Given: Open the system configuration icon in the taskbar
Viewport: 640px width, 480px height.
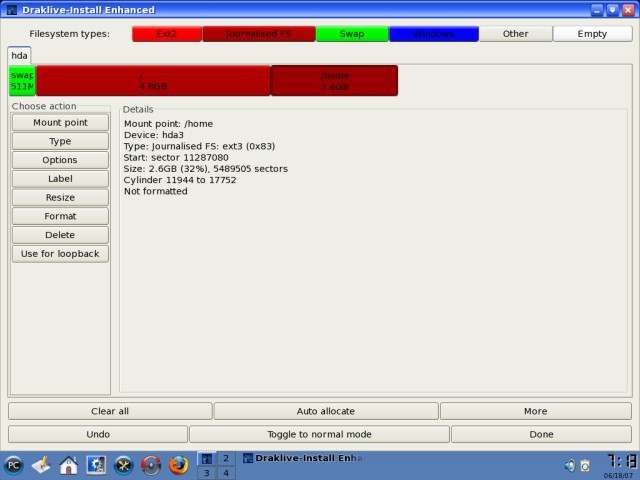Looking at the screenshot, I should [x=97, y=465].
